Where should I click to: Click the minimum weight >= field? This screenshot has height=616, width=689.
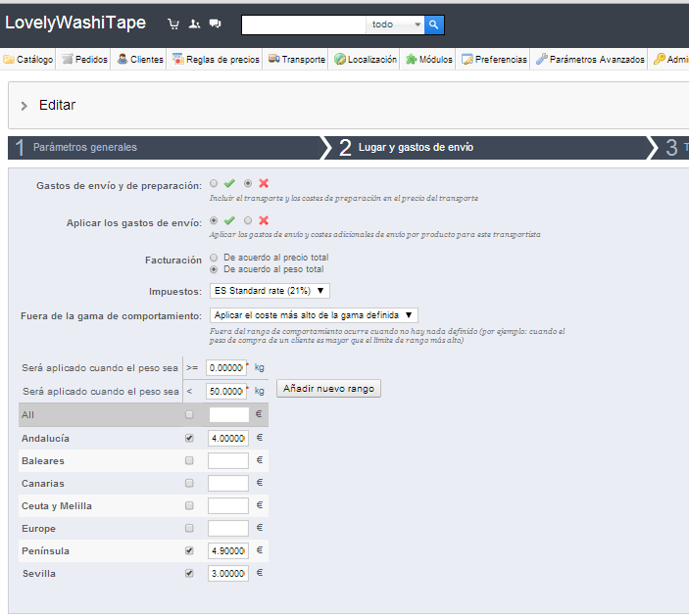pyautogui.click(x=226, y=367)
